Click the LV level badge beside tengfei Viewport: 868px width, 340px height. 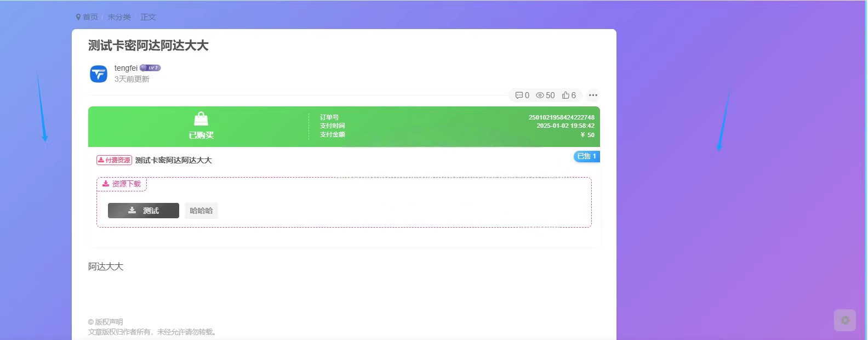click(150, 68)
